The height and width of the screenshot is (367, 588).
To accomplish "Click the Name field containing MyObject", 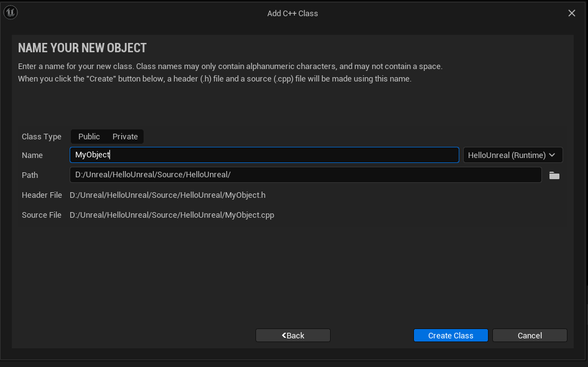I will pos(264,155).
